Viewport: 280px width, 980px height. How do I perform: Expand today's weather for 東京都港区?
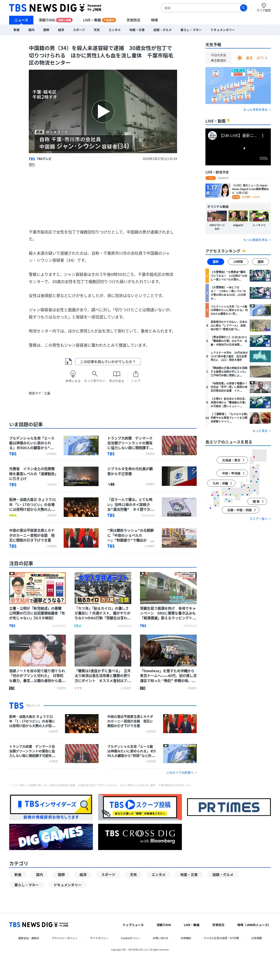238,58
